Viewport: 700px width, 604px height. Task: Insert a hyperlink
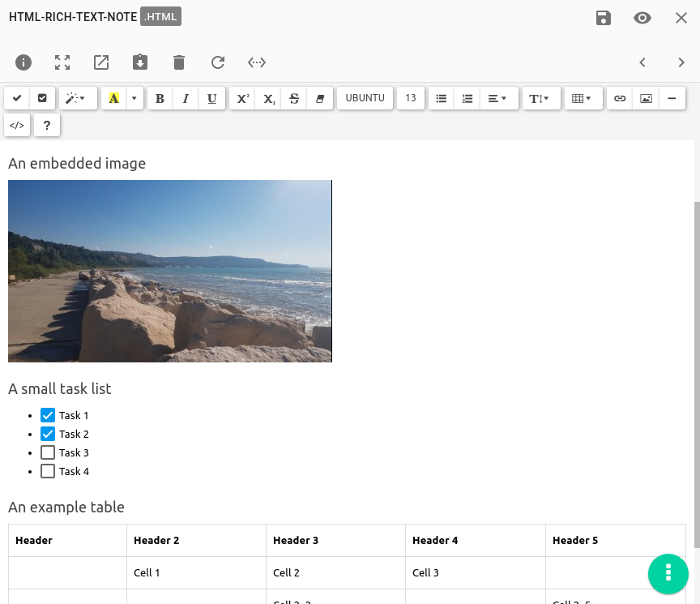620,98
